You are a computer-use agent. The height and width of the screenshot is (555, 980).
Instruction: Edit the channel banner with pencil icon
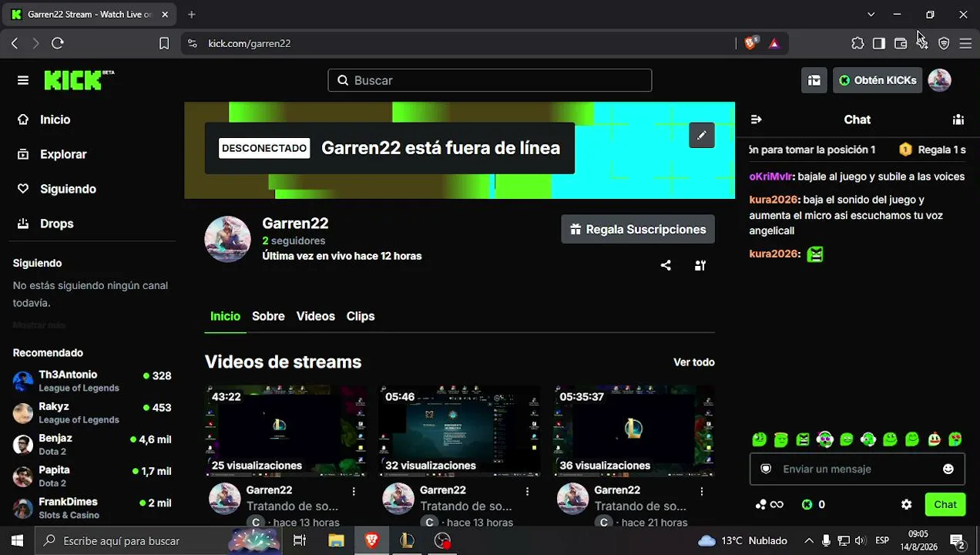(702, 135)
